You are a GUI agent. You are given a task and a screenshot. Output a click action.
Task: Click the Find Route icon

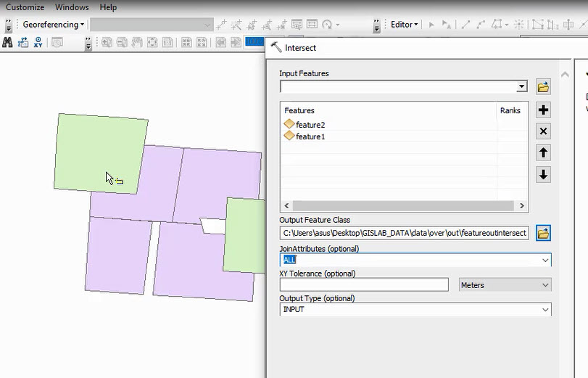[x=22, y=43]
